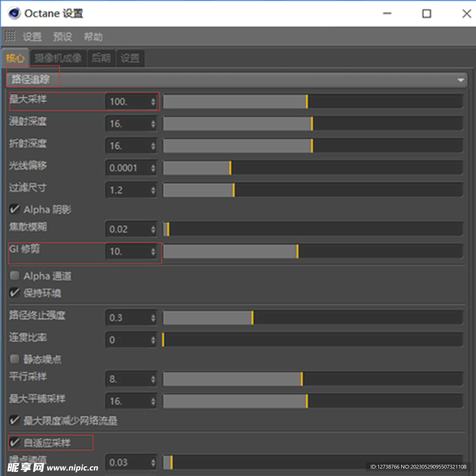Screen dimensions: 476x476
Task: Click the Octane logo icon in title bar
Action: click(x=14, y=13)
